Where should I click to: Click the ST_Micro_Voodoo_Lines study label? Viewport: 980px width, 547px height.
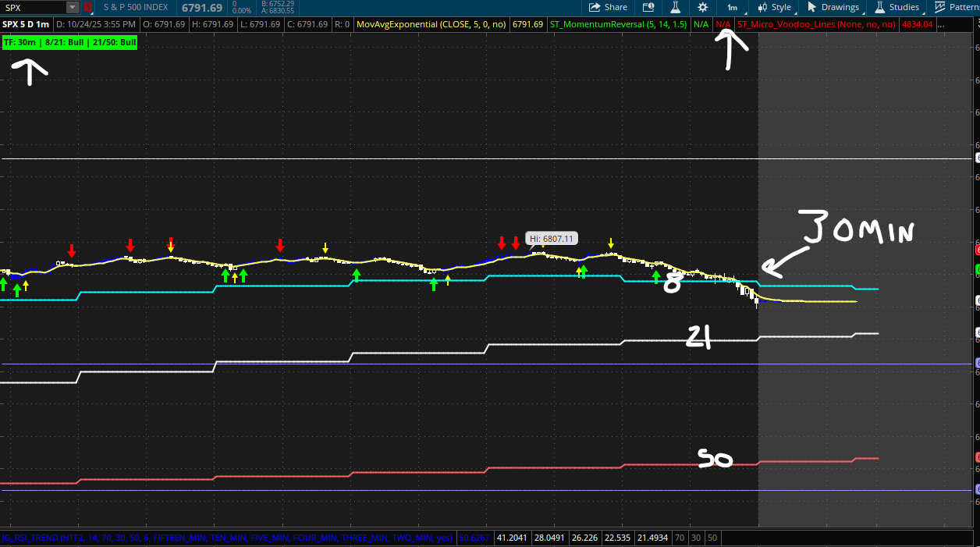pyautogui.click(x=816, y=24)
